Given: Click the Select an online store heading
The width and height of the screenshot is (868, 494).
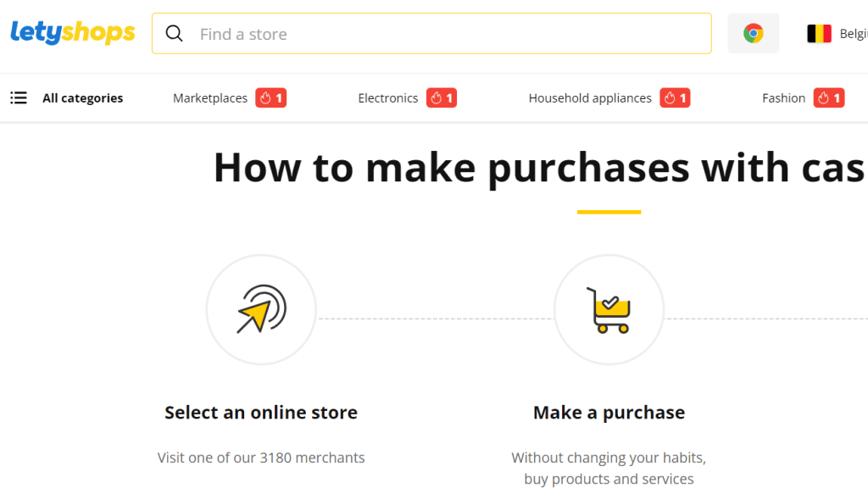Looking at the screenshot, I should point(261,413).
